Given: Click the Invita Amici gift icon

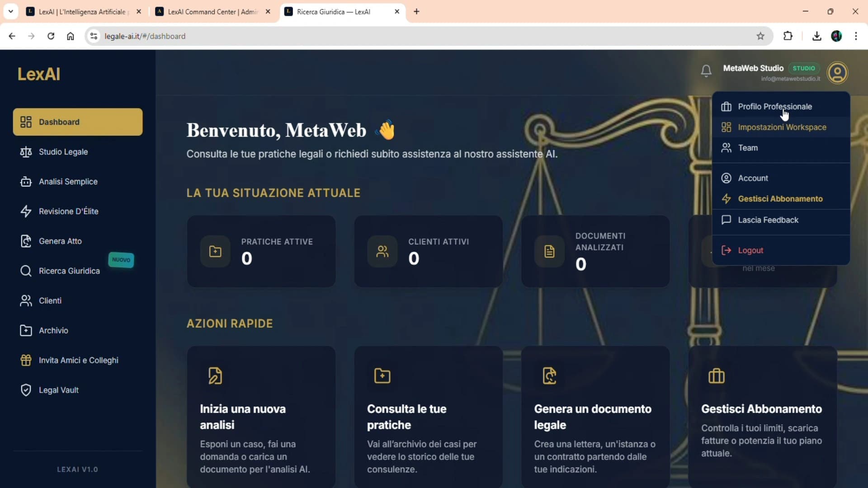Looking at the screenshot, I should coord(26,360).
